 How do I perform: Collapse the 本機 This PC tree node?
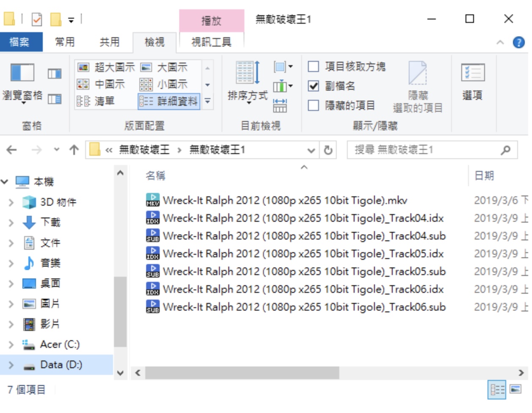(x=5, y=182)
